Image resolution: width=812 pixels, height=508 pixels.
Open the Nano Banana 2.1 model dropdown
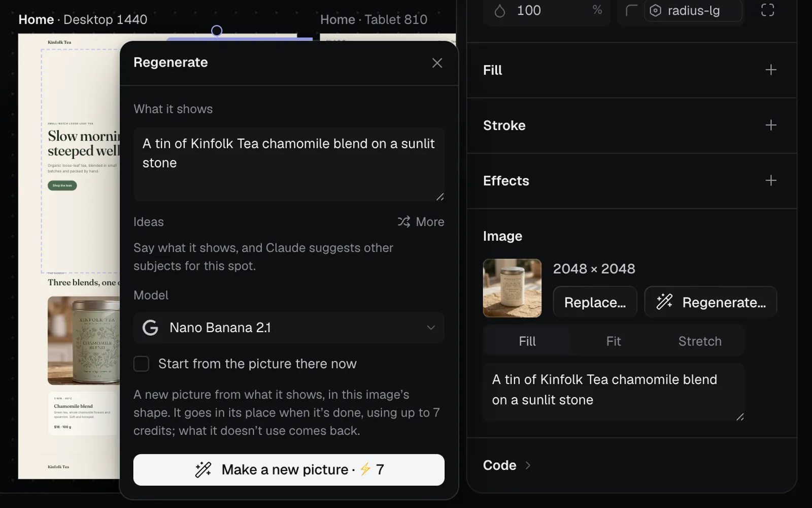point(289,328)
